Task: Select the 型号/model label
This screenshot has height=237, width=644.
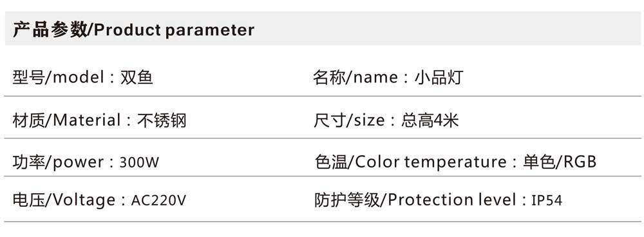Action: (x=59, y=77)
